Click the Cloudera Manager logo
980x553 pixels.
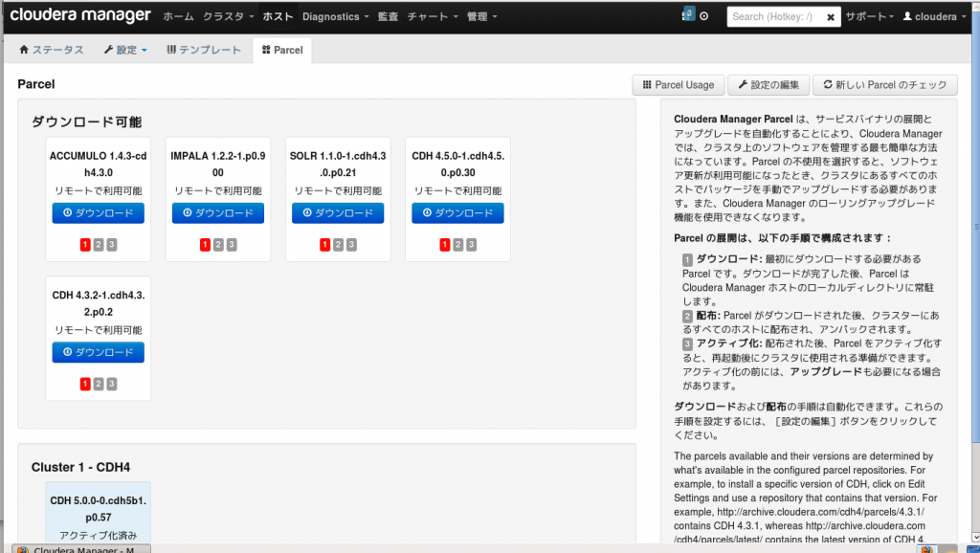pyautogui.click(x=80, y=15)
